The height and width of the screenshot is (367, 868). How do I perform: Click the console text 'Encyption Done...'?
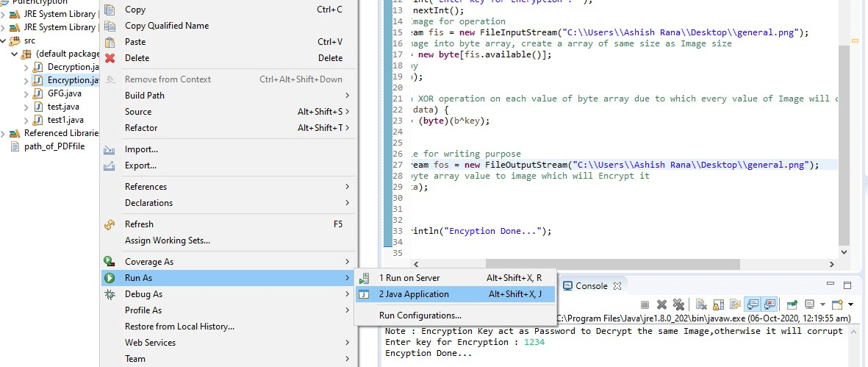(428, 353)
